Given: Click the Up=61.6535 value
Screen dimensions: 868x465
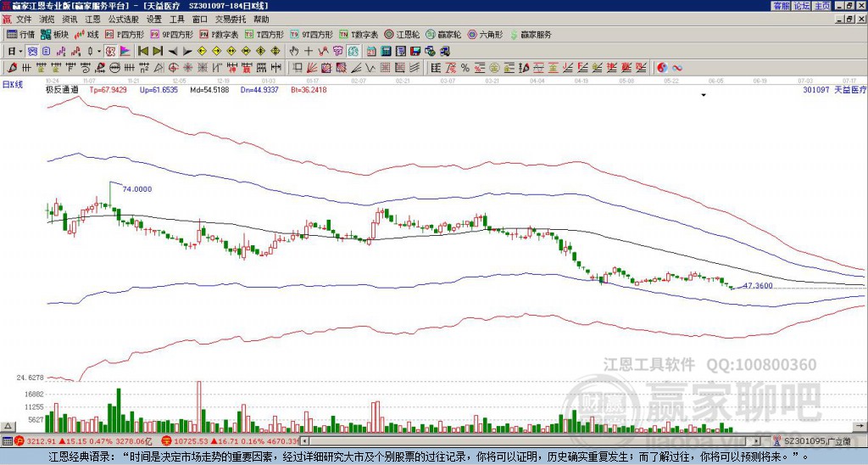Looking at the screenshot, I should (x=159, y=89).
